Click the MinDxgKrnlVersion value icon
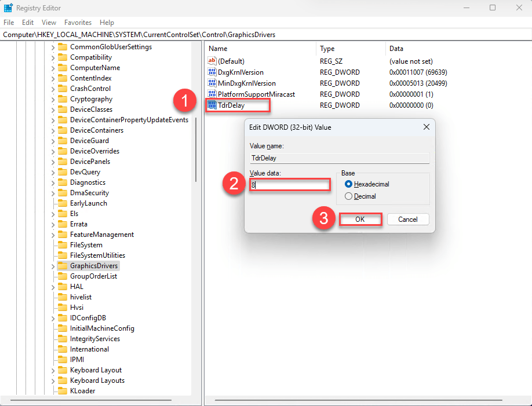Image resolution: width=532 pixels, height=406 pixels. [212, 83]
